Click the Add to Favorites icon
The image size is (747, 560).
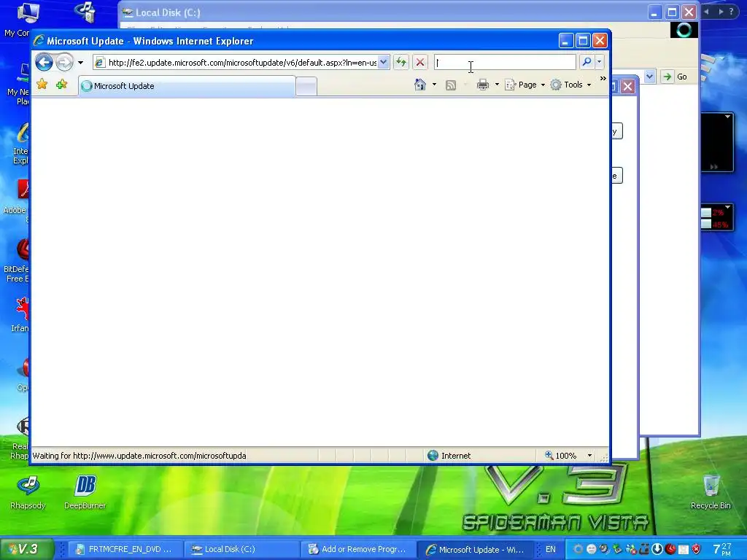point(61,85)
